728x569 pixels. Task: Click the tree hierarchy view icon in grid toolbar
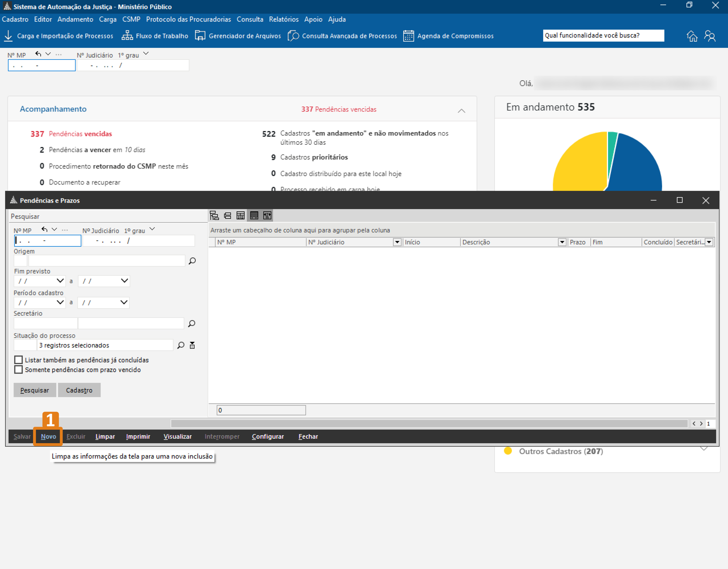point(214,215)
